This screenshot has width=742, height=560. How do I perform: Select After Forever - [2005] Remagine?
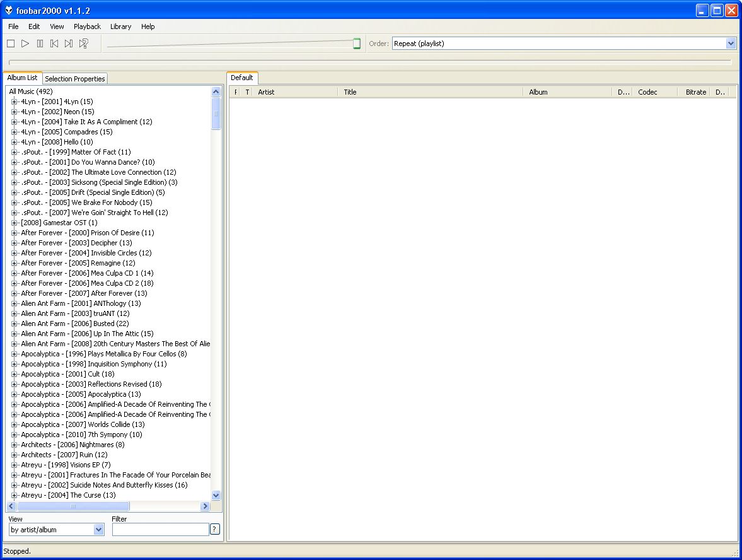78,263
